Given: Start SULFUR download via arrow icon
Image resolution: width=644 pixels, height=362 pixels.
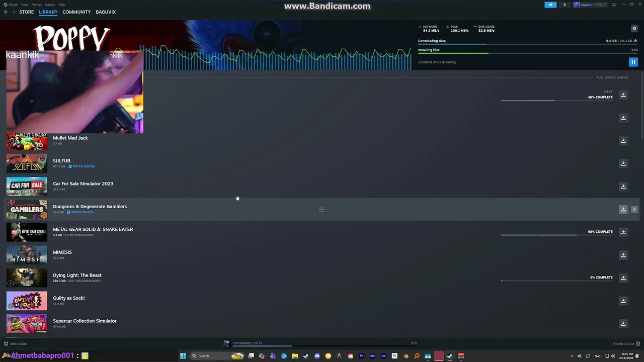Looking at the screenshot, I should 623,163.
